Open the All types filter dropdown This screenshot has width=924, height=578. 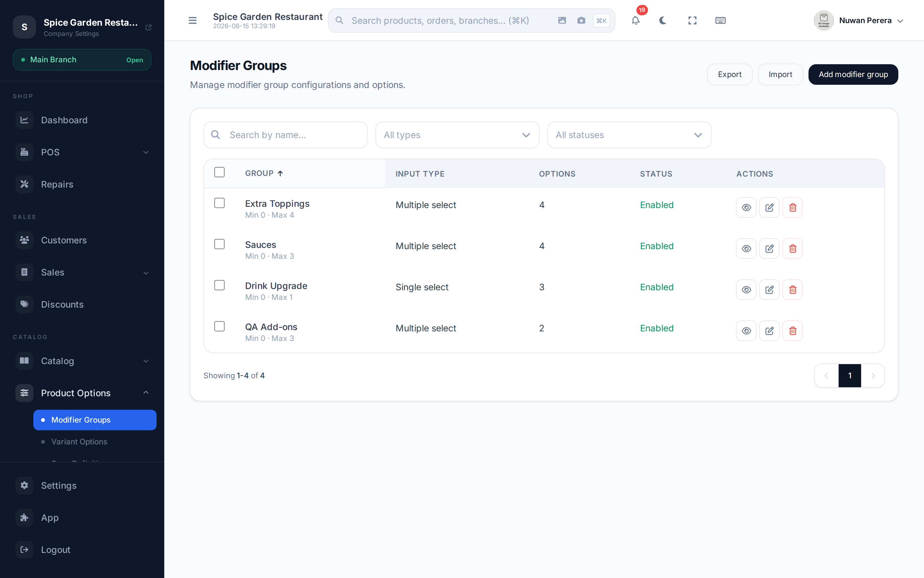(457, 135)
